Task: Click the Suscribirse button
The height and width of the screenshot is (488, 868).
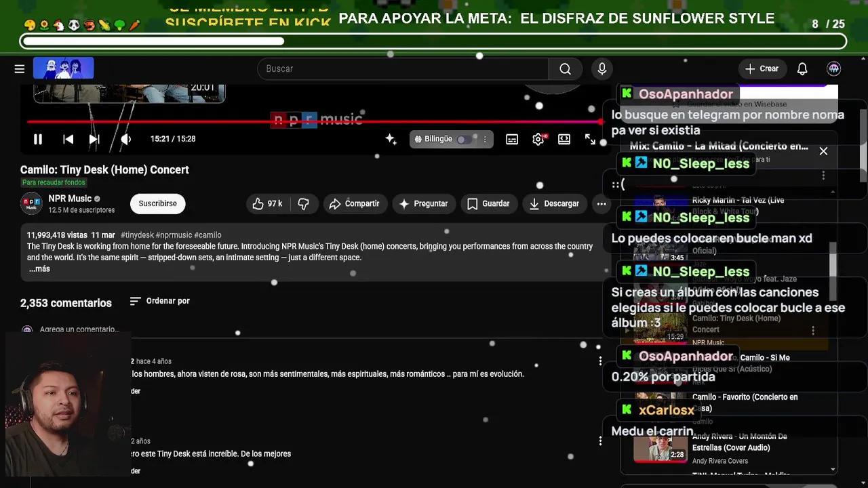Action: pos(157,203)
